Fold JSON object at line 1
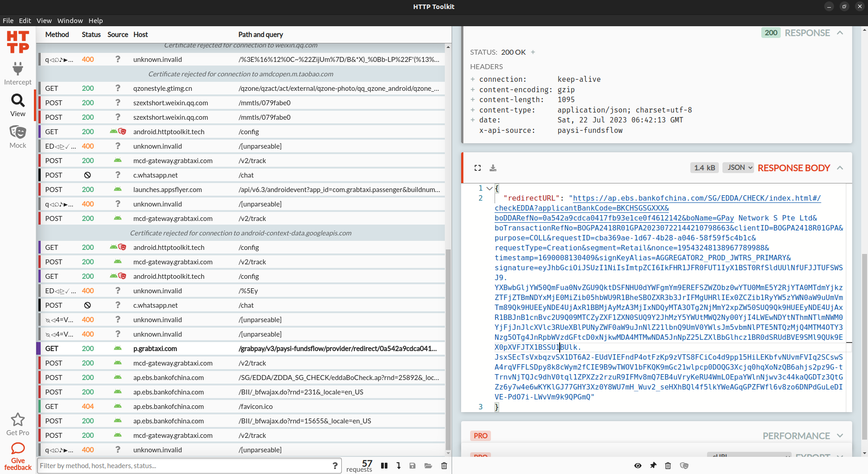 coord(490,188)
